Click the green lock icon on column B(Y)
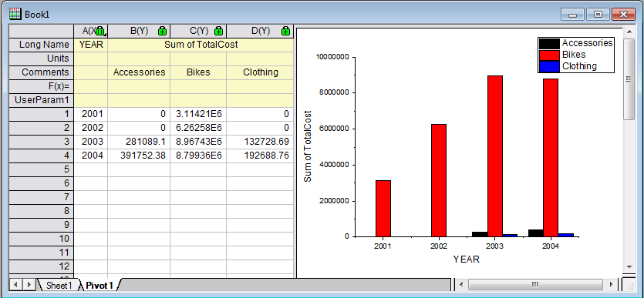 [x=162, y=31]
